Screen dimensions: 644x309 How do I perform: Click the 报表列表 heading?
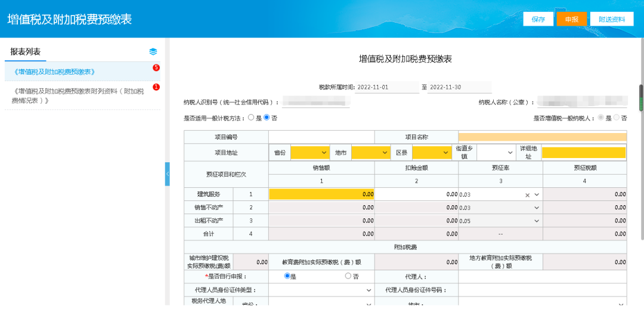[26, 52]
